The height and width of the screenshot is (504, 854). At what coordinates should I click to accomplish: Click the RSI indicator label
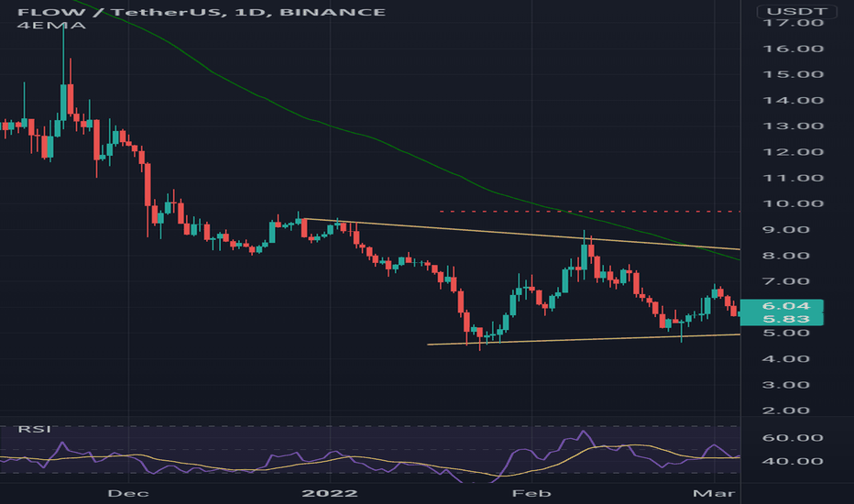click(x=34, y=429)
